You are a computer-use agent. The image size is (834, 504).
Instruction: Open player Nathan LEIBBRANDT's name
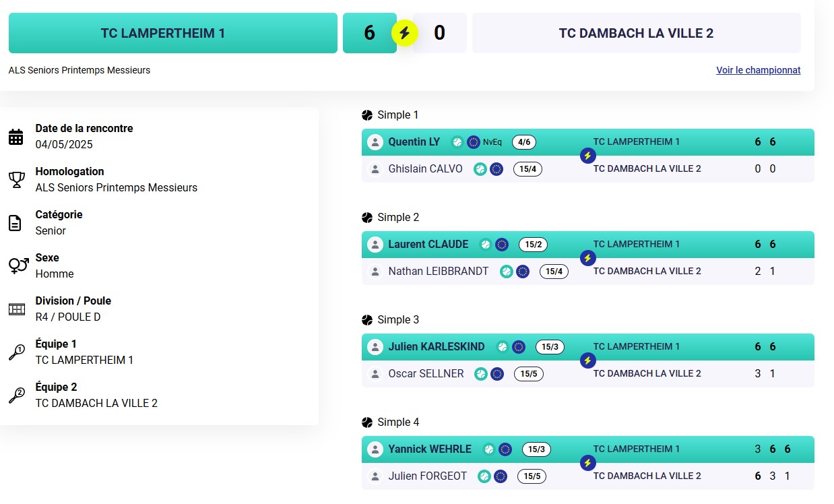[439, 272]
